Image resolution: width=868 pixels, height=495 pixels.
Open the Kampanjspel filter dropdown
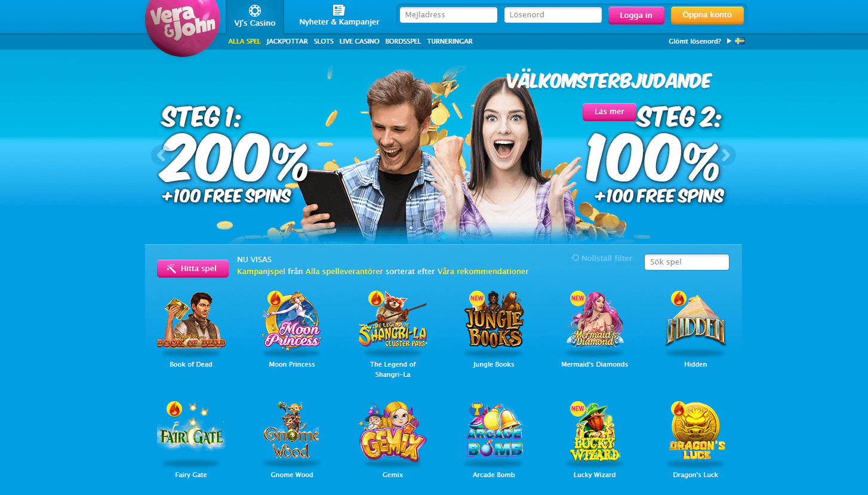[x=261, y=271]
